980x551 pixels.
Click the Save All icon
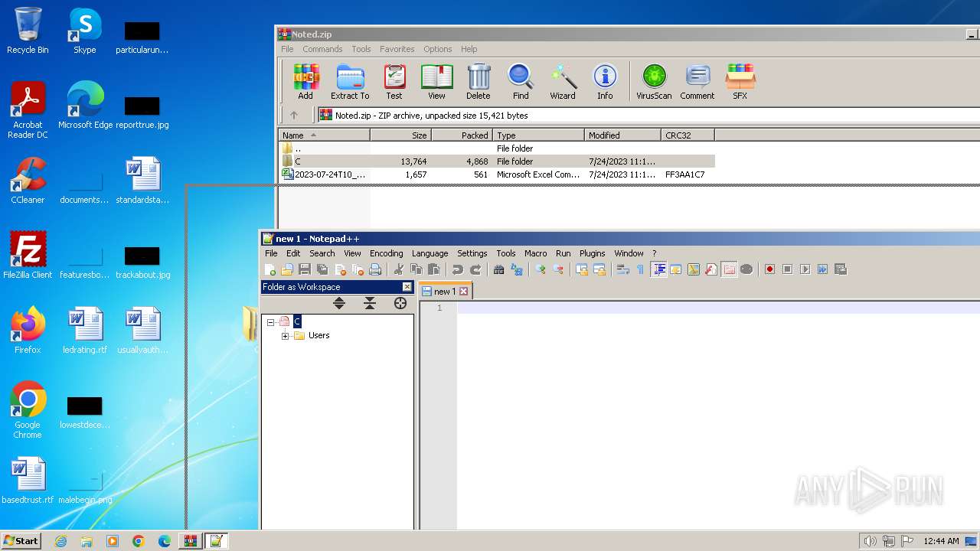322,269
